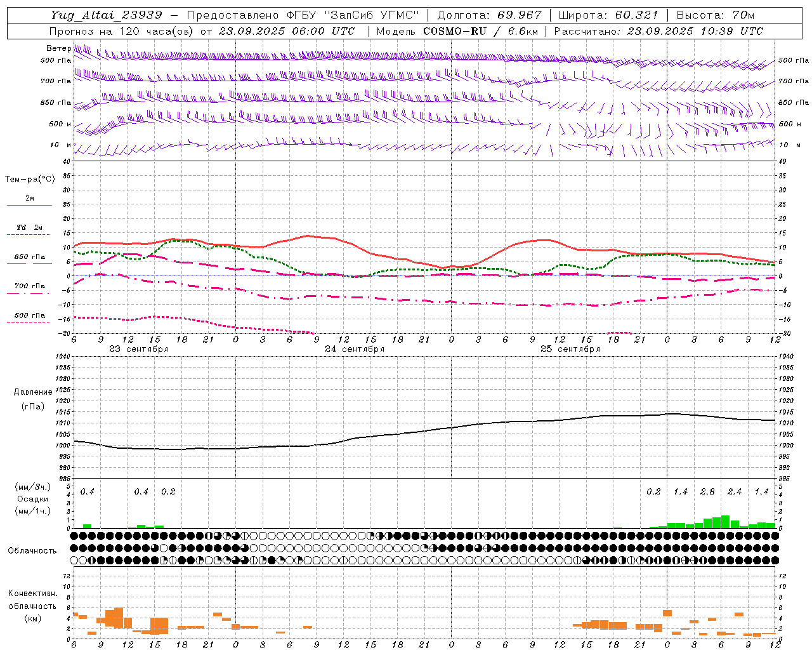Click the 700 гПа temperature legend entry
The height and width of the screenshot is (650, 812).
(30, 286)
